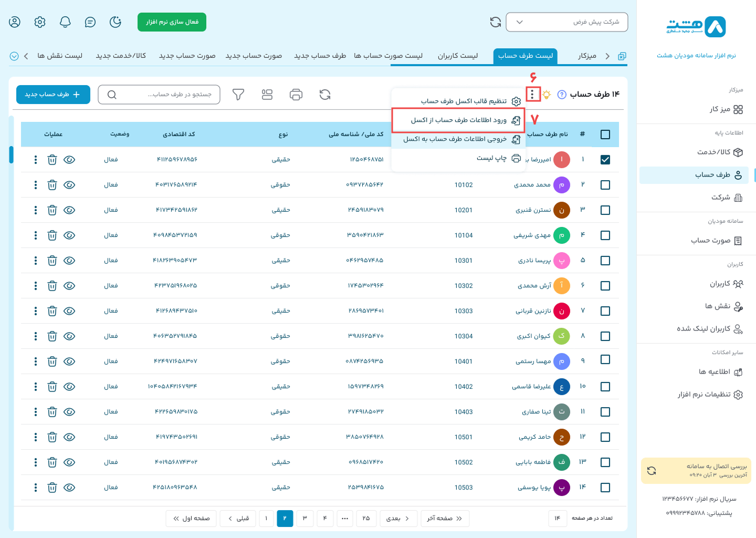Check the select-all header checkbox
Screen dimensions: 756x538
tap(605, 134)
